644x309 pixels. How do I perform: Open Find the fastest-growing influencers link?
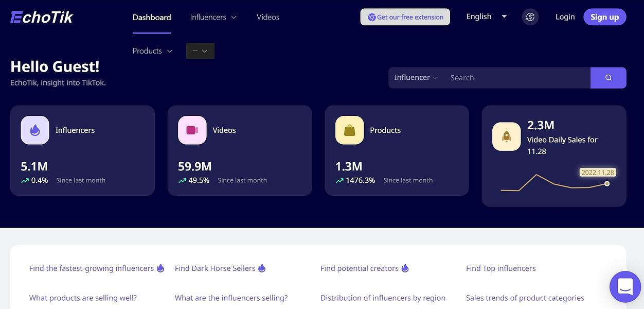pos(92,268)
